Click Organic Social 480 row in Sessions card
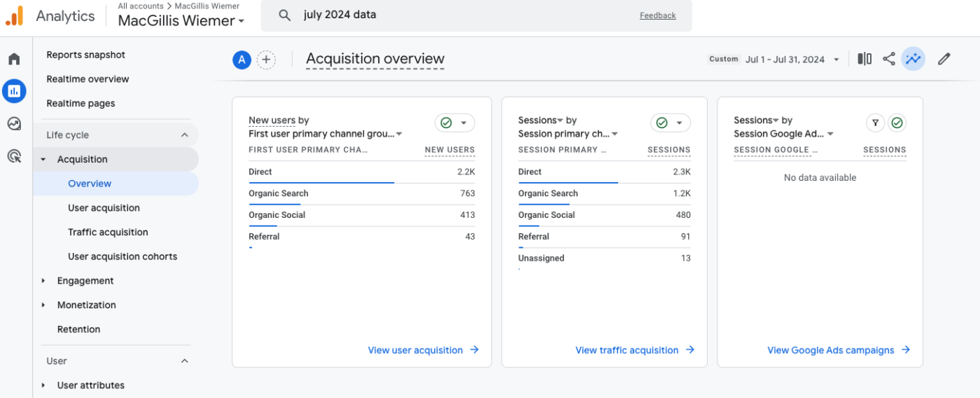Screen dimensions: 980x398 pyautogui.click(x=604, y=216)
